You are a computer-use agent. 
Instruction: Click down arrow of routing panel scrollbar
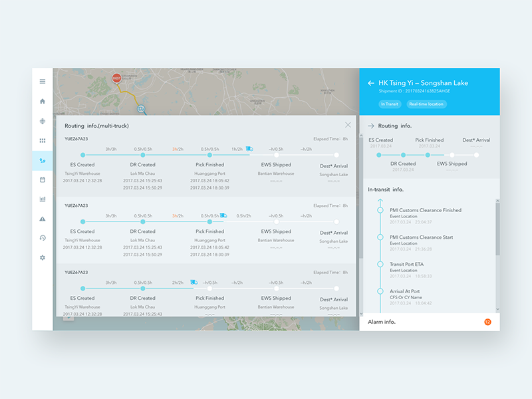pyautogui.click(x=361, y=314)
